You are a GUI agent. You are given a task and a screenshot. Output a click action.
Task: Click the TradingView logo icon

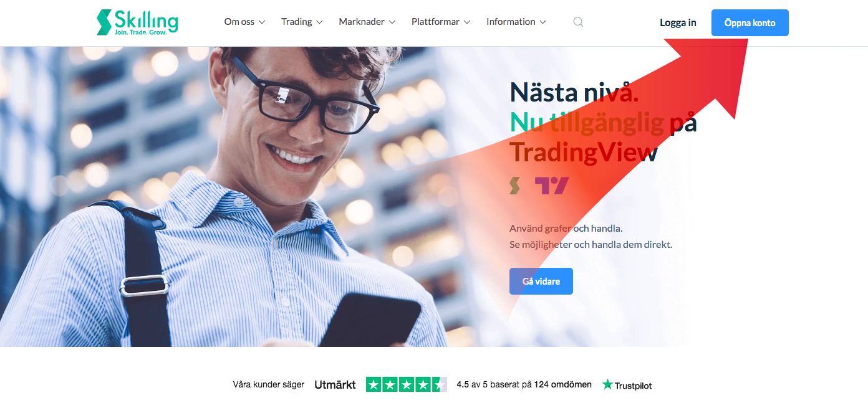(x=552, y=186)
